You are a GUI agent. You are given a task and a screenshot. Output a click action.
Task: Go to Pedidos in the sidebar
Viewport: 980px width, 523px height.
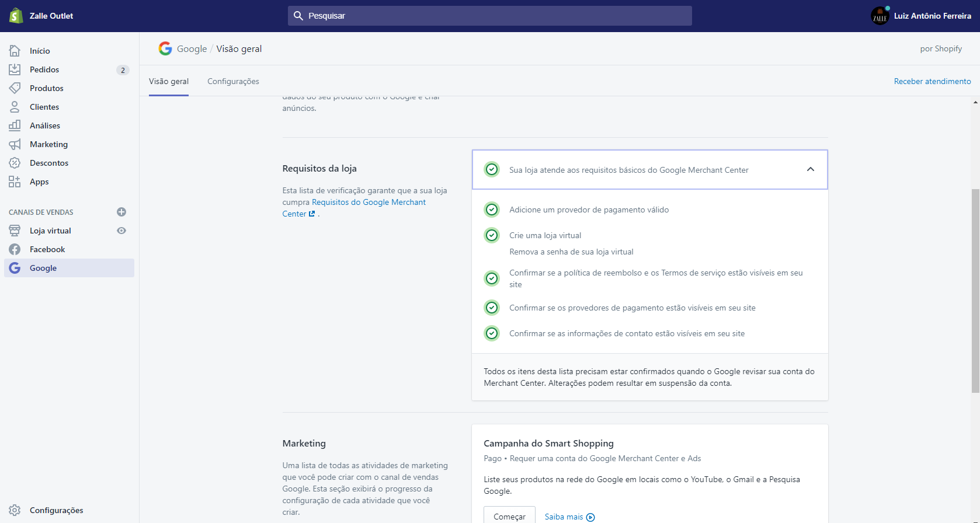[x=44, y=69]
